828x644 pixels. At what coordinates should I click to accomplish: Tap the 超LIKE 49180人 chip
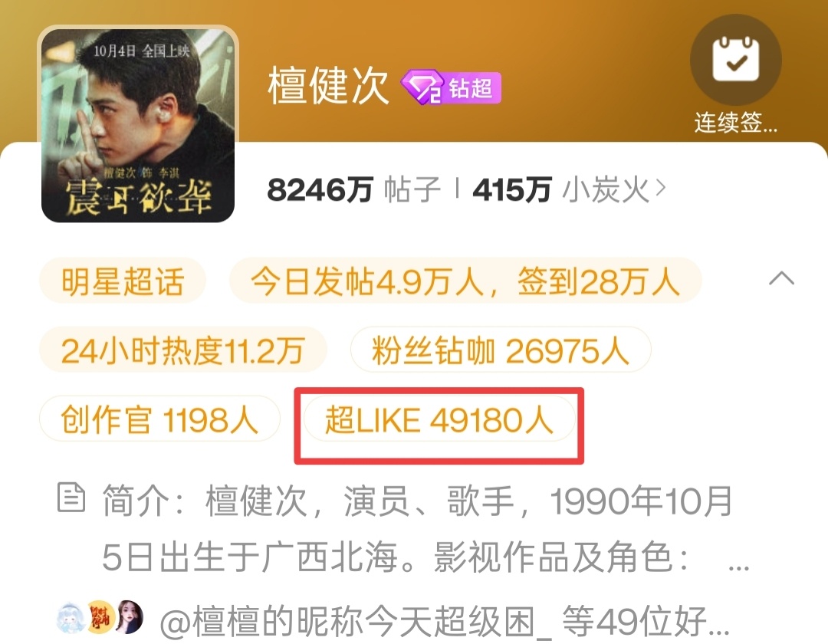439,419
